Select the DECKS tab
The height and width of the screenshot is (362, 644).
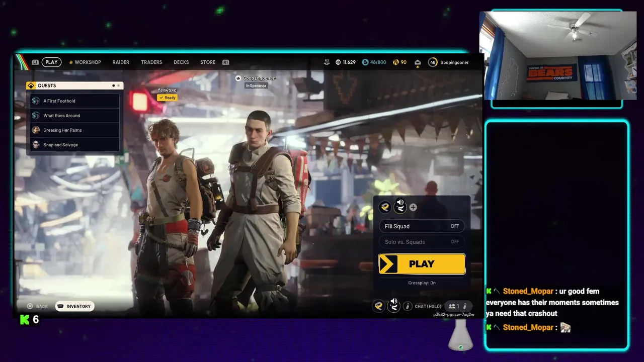tap(181, 62)
